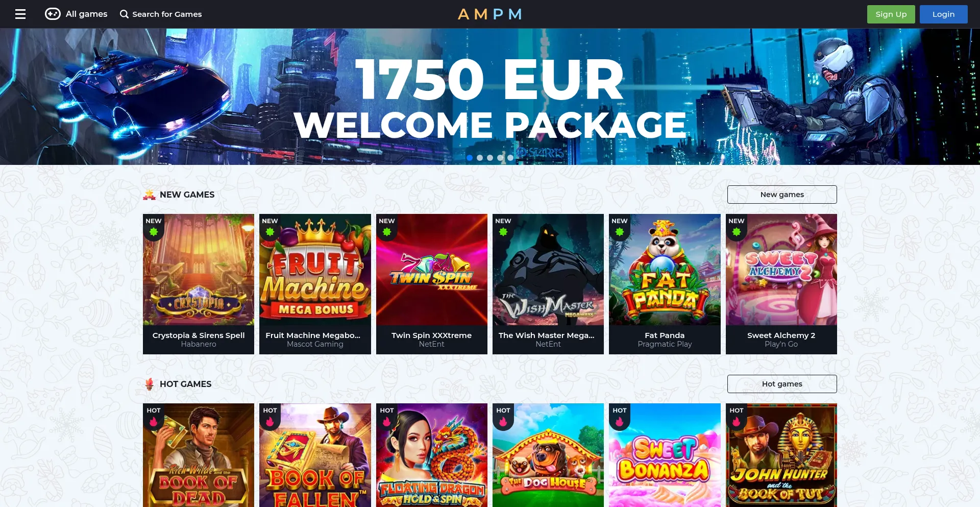Open the Hot games button
Image resolution: width=980 pixels, height=507 pixels.
point(782,384)
